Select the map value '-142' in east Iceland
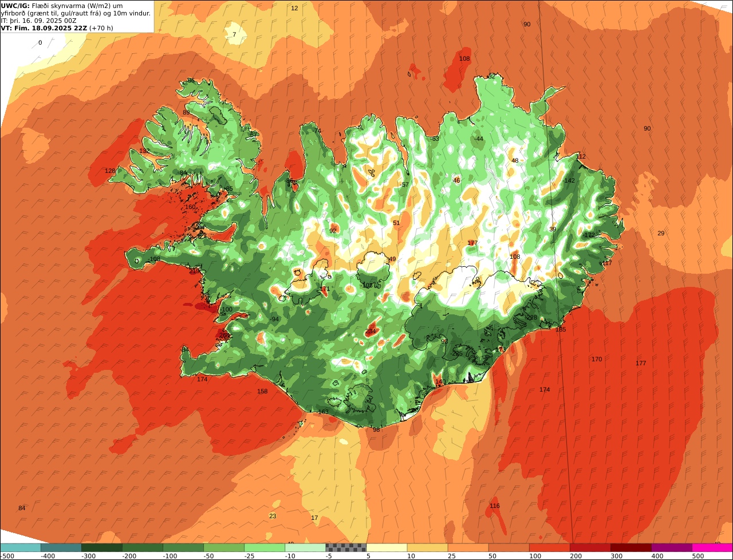The image size is (733, 560). point(568,181)
